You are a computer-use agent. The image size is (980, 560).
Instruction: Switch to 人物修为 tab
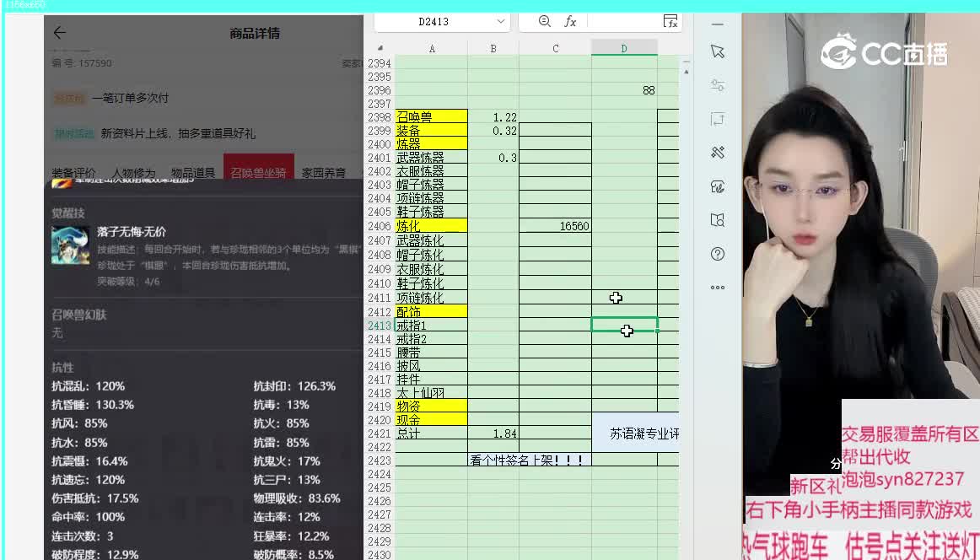tap(133, 173)
